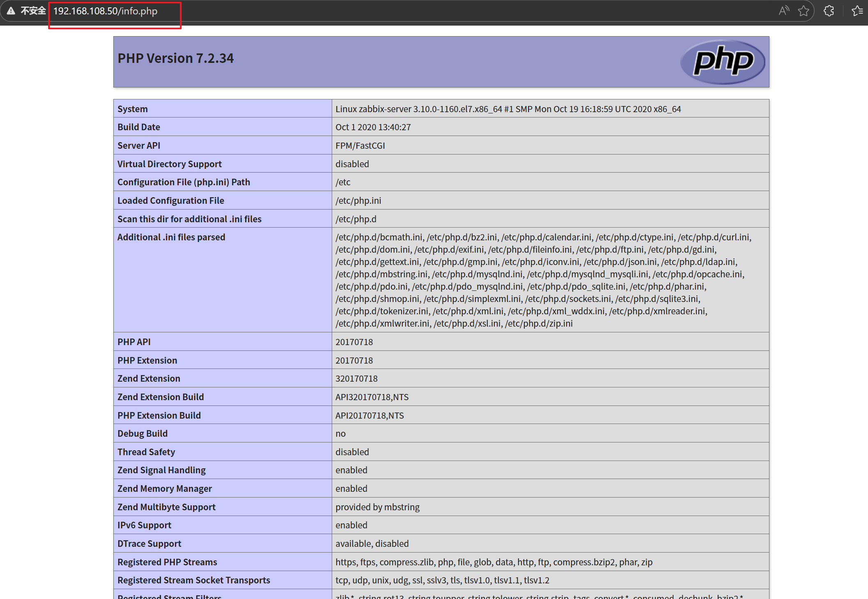Focus the address bar URL field
The height and width of the screenshot is (599, 868).
pyautogui.click(x=106, y=11)
